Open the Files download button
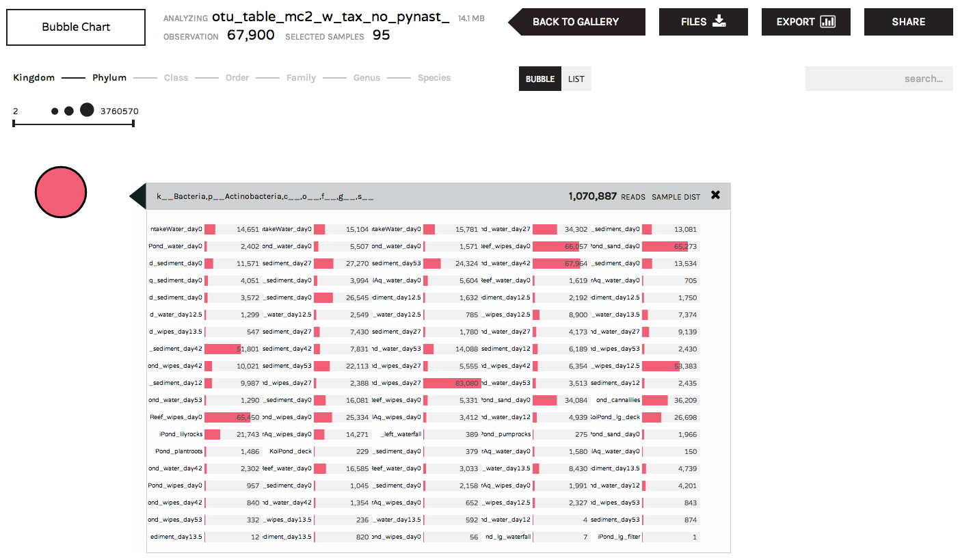 point(704,22)
